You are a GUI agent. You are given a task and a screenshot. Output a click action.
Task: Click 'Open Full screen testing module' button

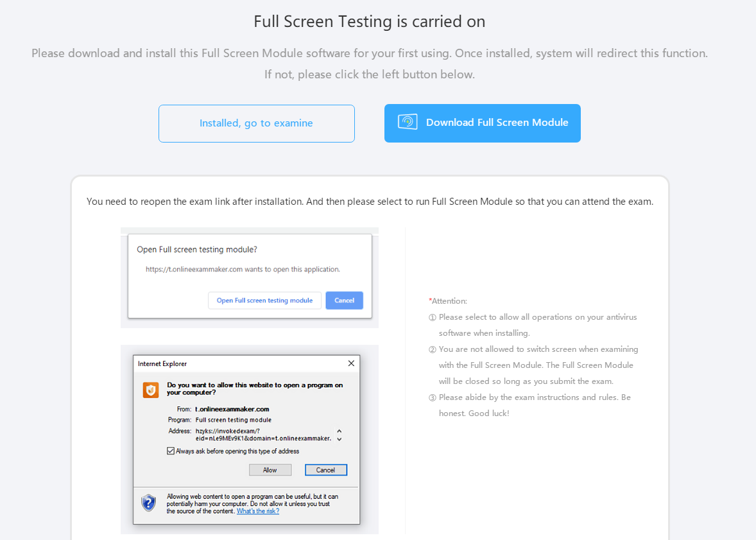point(264,300)
